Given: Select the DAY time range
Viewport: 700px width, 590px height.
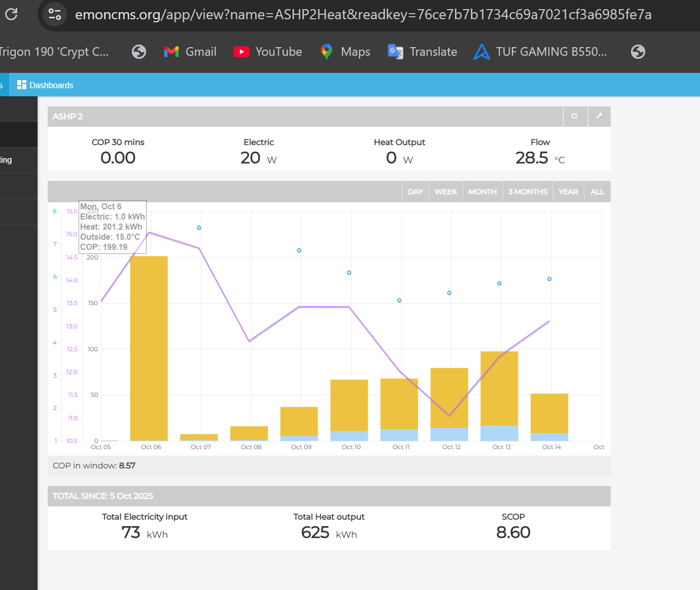Looking at the screenshot, I should [415, 192].
